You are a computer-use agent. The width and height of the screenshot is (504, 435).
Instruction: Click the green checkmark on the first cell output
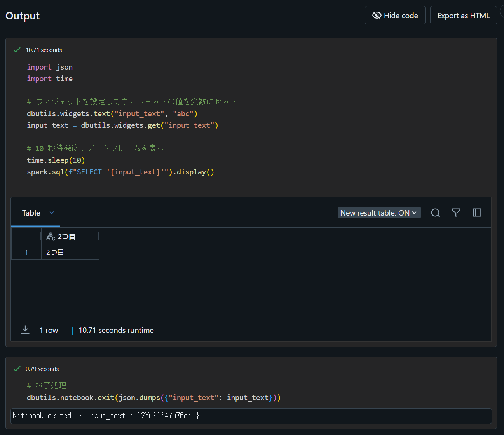pos(17,50)
